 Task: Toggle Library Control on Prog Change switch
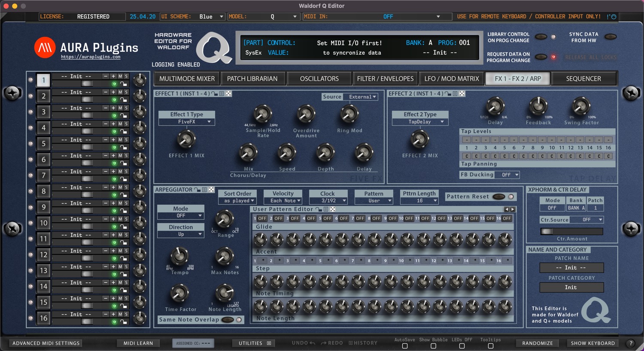pyautogui.click(x=541, y=37)
